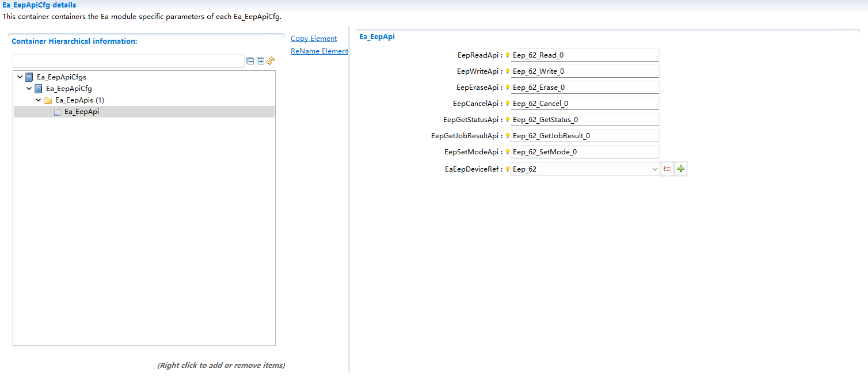Screen dimensions: 868x376
Task: Click the ReName Element link
Action: pyautogui.click(x=319, y=51)
